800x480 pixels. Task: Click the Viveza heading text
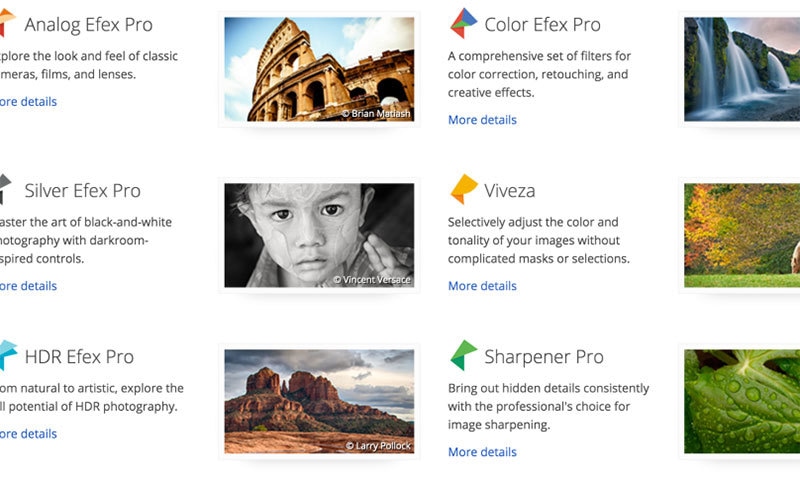coord(509,190)
